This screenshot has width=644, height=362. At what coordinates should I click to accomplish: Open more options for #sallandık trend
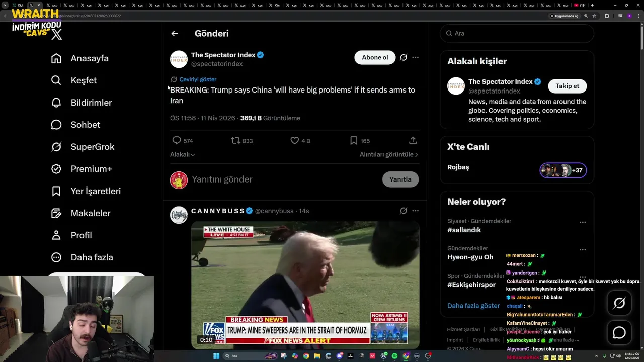click(x=583, y=222)
